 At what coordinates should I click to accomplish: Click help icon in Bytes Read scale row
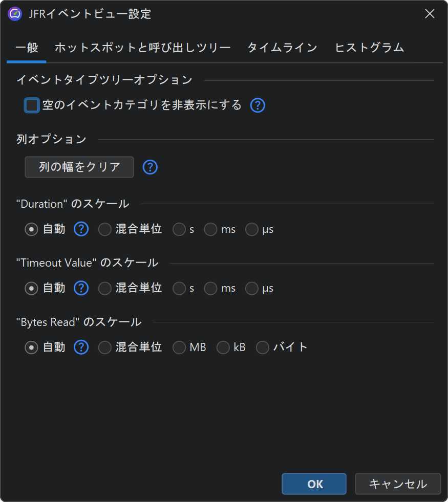[x=81, y=347]
